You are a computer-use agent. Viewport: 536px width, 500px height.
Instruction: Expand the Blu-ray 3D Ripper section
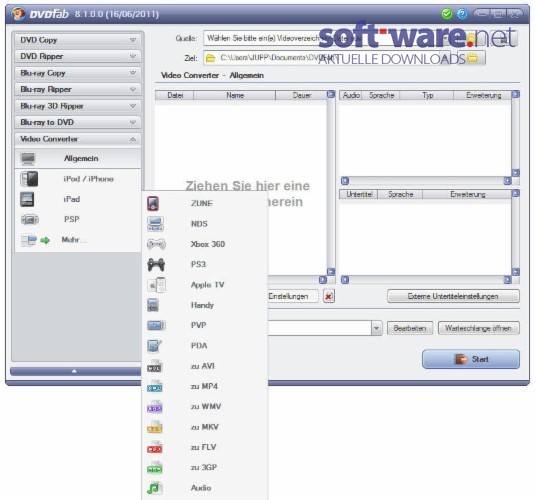point(78,106)
